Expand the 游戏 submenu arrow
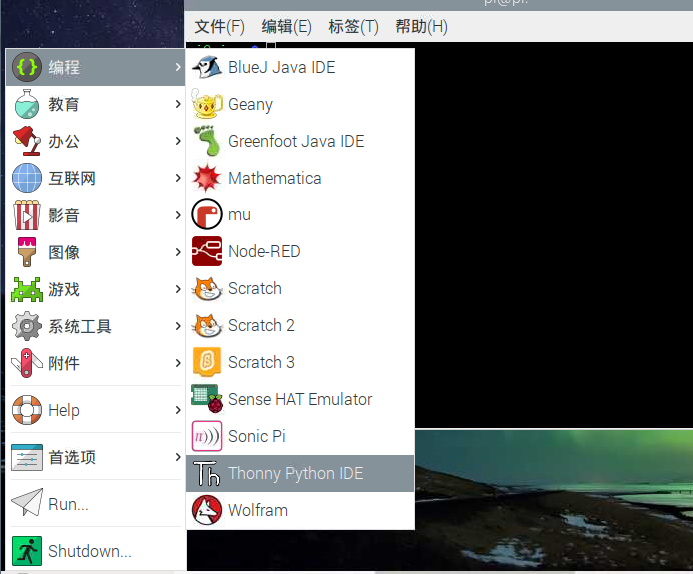This screenshot has height=574, width=693. (178, 289)
